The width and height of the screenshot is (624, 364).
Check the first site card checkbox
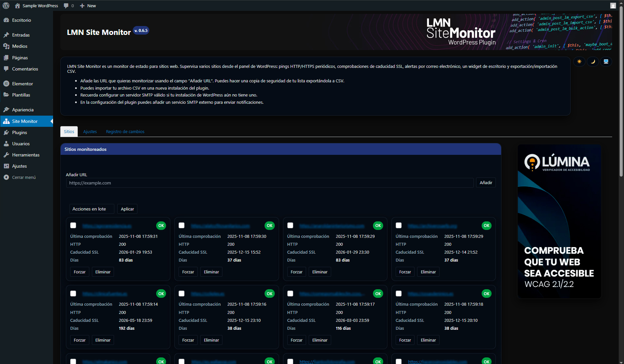73,225
